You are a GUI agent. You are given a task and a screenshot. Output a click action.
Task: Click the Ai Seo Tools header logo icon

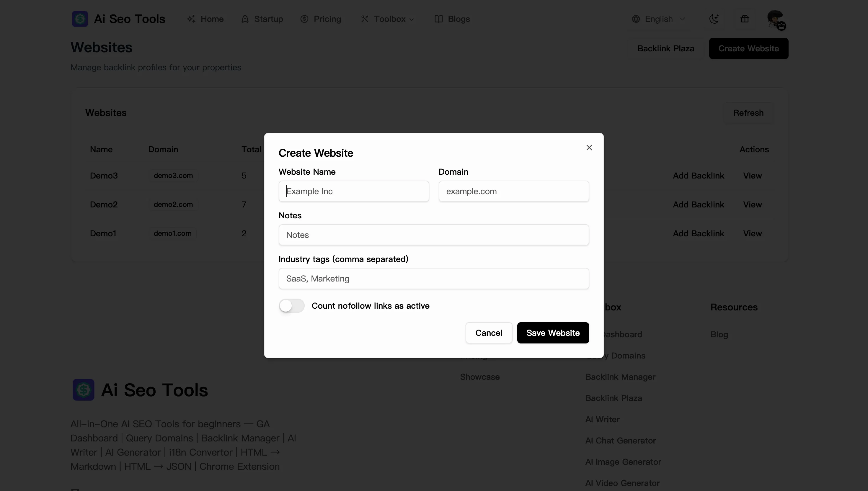[80, 19]
